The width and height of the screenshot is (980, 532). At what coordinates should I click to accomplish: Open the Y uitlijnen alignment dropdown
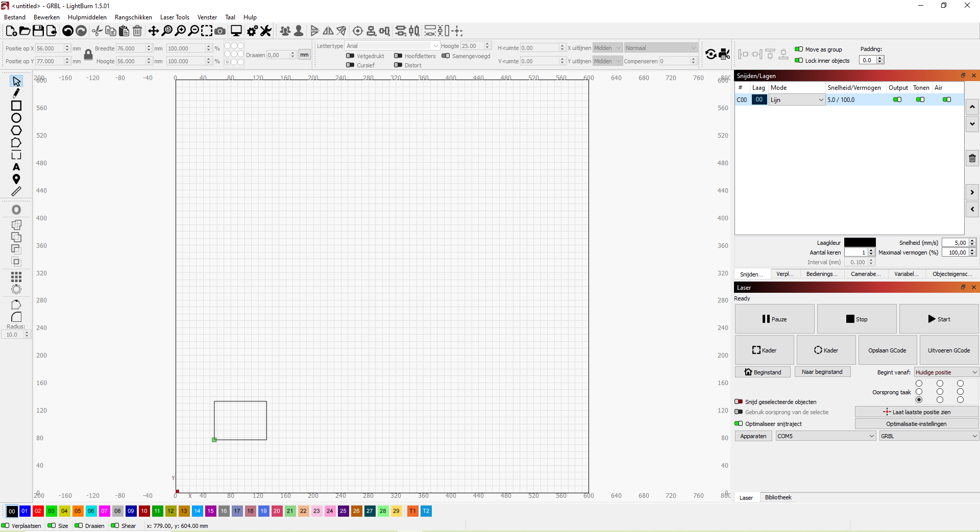coord(607,61)
